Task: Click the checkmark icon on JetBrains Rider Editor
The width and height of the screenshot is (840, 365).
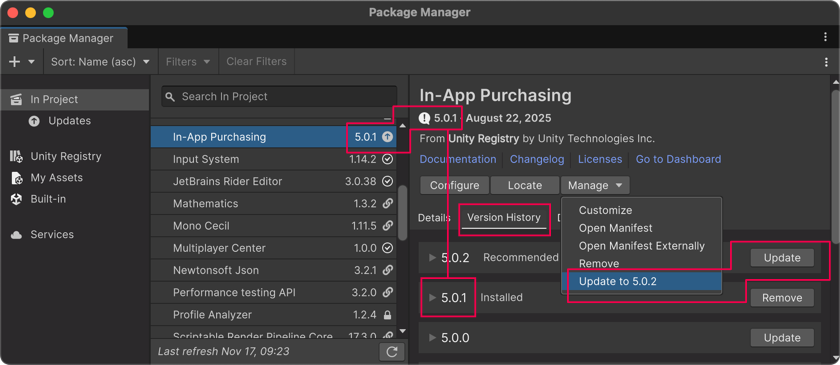Action: [388, 182]
